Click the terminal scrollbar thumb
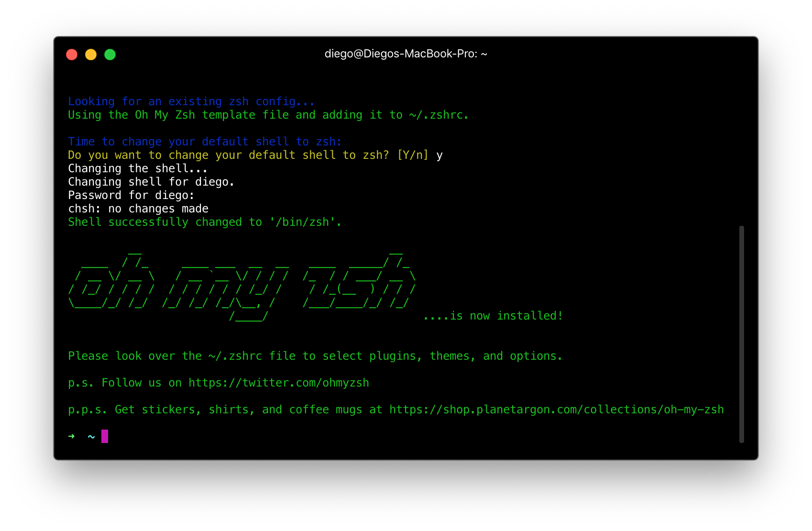The width and height of the screenshot is (812, 531). coord(742,334)
